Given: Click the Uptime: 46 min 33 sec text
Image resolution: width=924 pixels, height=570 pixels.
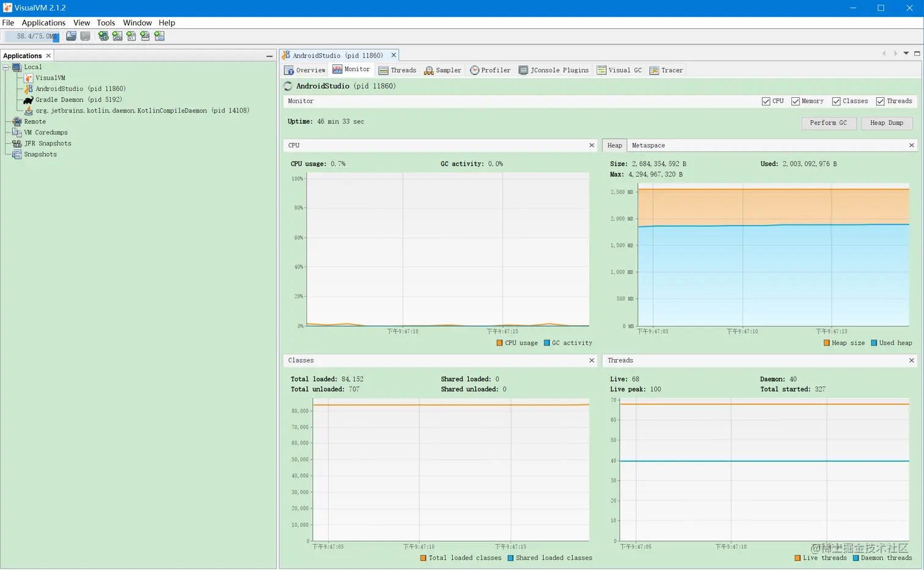Looking at the screenshot, I should [x=326, y=122].
